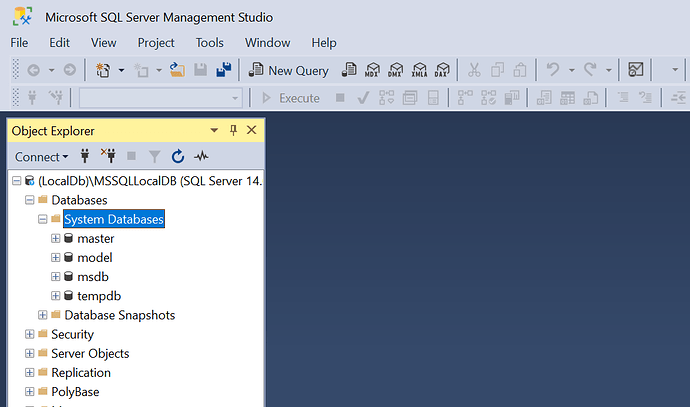Viewport: 690px width, 407px height.
Task: Click the Redo icon
Action: (590, 70)
